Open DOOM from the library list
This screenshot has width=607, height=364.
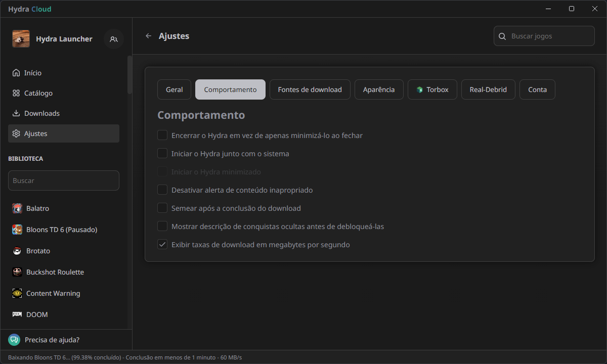point(36,314)
